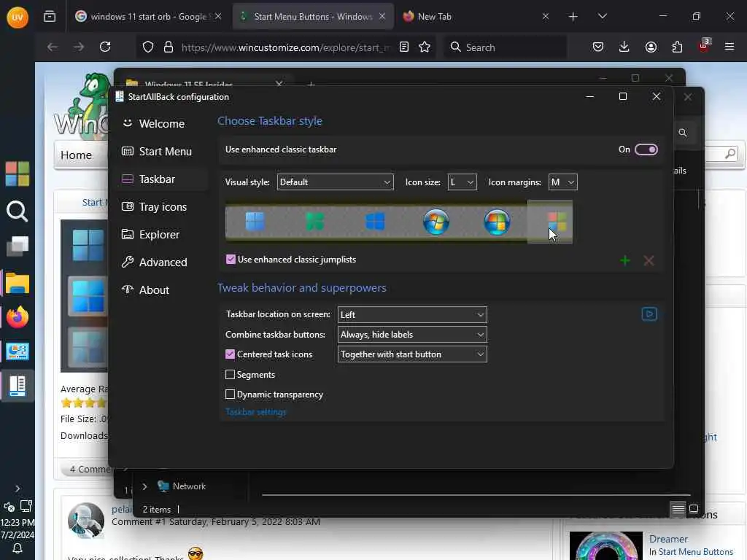The height and width of the screenshot is (560, 747).
Task: Enable Dynamic transparency checkbox
Action: [x=230, y=394]
